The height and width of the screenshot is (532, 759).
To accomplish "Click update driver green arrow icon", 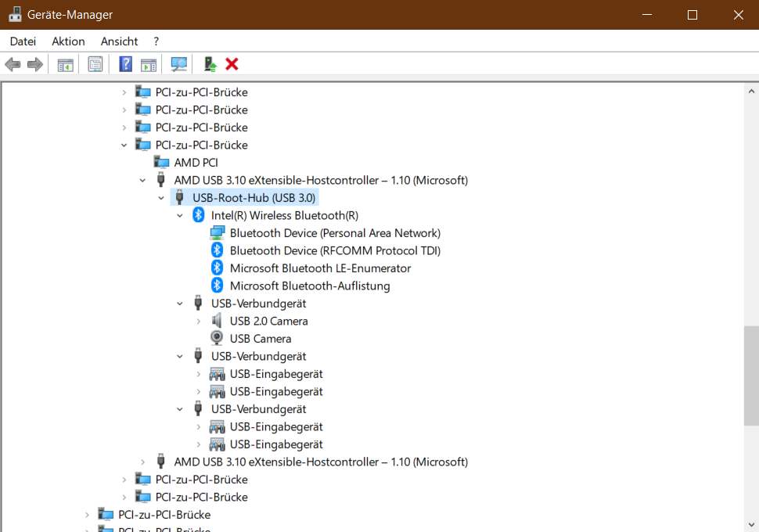I will click(x=210, y=64).
